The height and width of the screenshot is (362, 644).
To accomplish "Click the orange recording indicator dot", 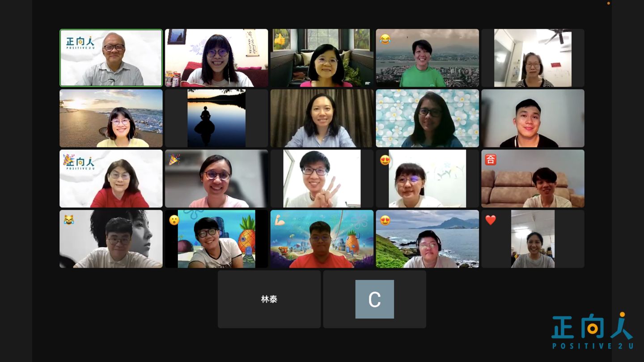I will [x=608, y=3].
